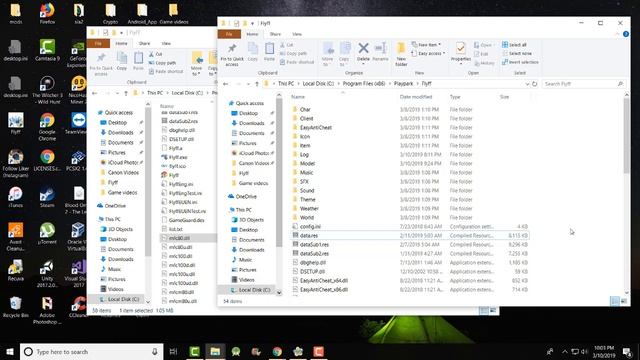This screenshot has height=360, width=640.
Task: Open the uTorrent desktop shortcut
Action: [47, 234]
